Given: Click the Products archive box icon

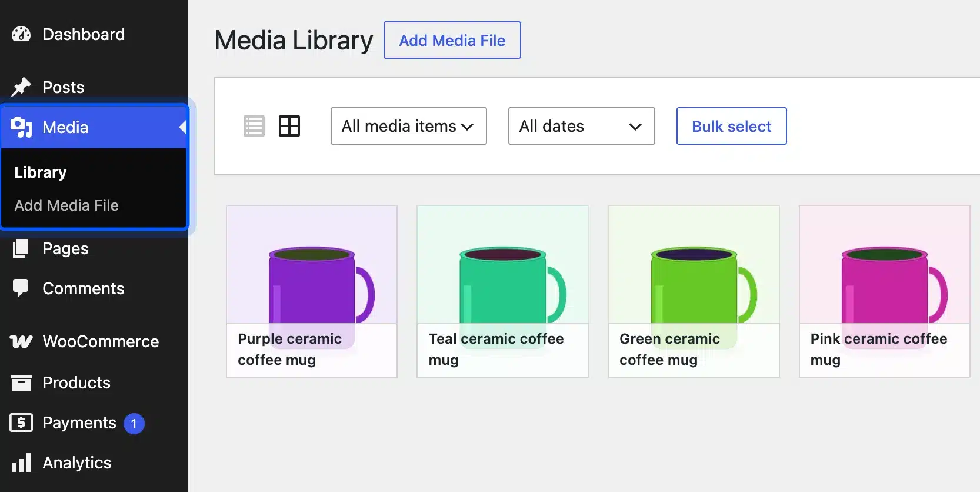Looking at the screenshot, I should (x=21, y=383).
